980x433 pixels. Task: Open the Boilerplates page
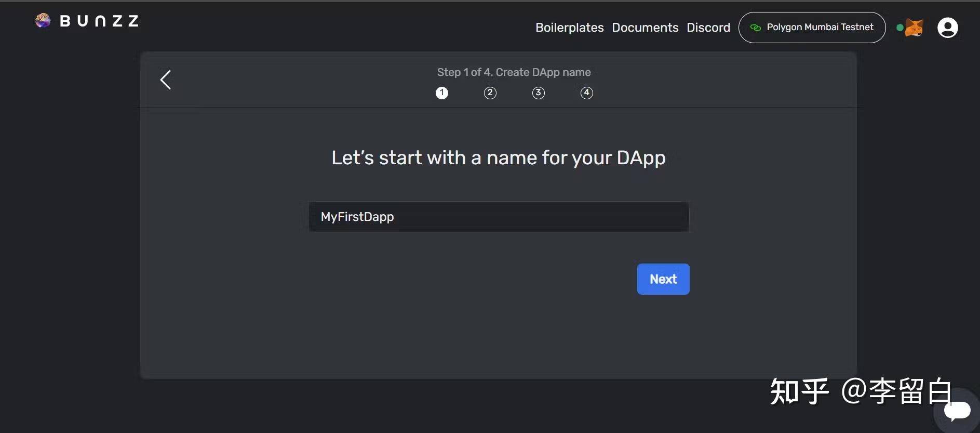tap(569, 28)
